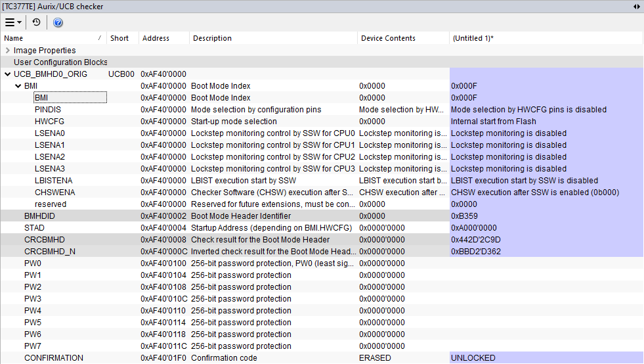Screen dimensions: 644x364
Task: Click the ERASED device contents cell
Action: tap(403, 358)
